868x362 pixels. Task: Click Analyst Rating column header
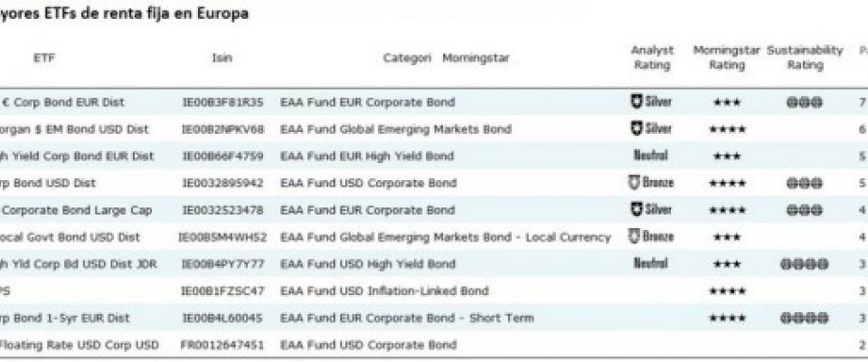[652, 58]
